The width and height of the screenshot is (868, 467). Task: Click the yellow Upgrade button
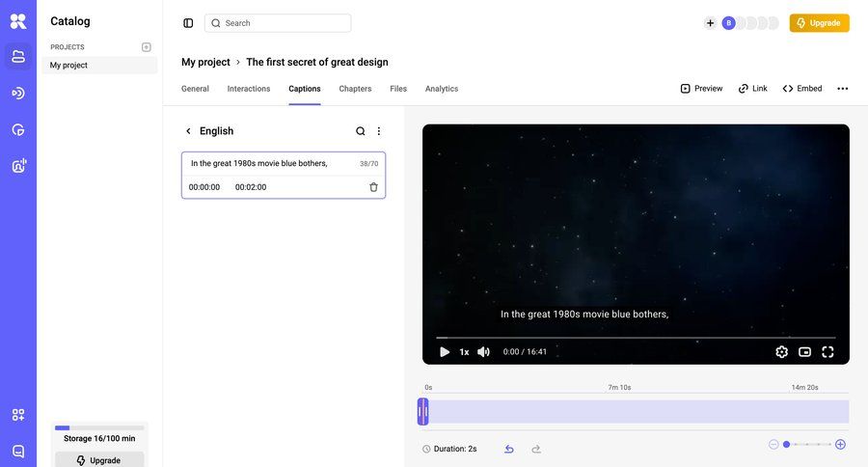click(x=819, y=23)
